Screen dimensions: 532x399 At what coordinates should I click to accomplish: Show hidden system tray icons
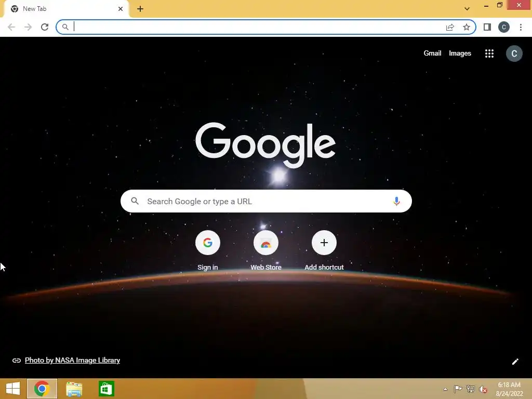coord(445,389)
